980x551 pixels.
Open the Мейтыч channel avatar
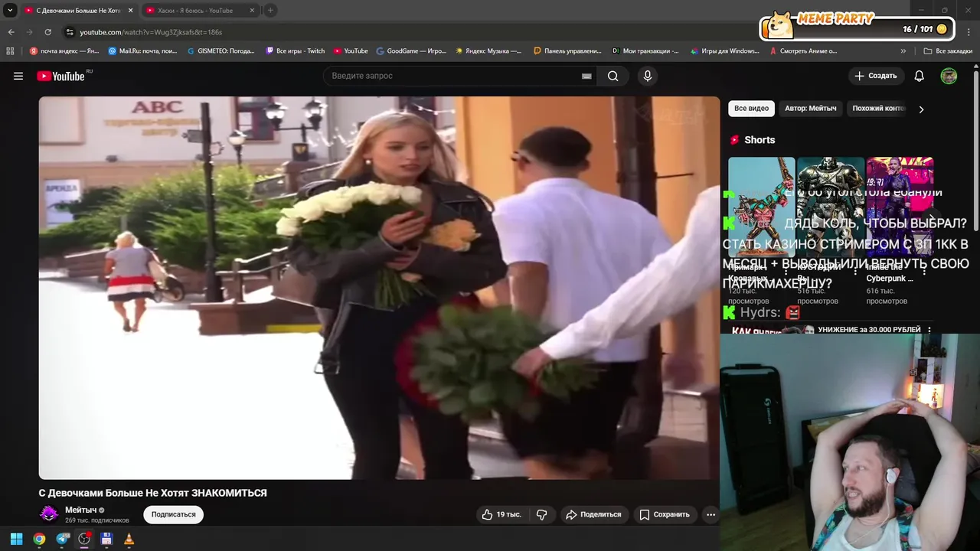tap(49, 514)
